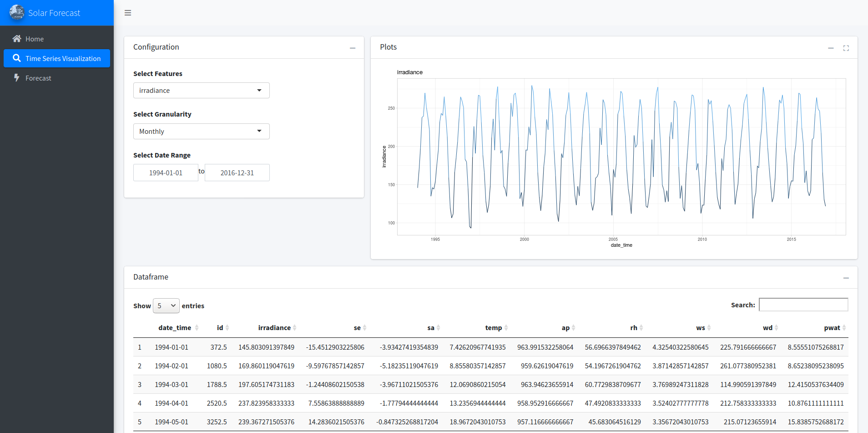Viewport: 868px width, 433px height.
Task: Click the Time Series Visualization magnifier icon
Action: (x=17, y=58)
